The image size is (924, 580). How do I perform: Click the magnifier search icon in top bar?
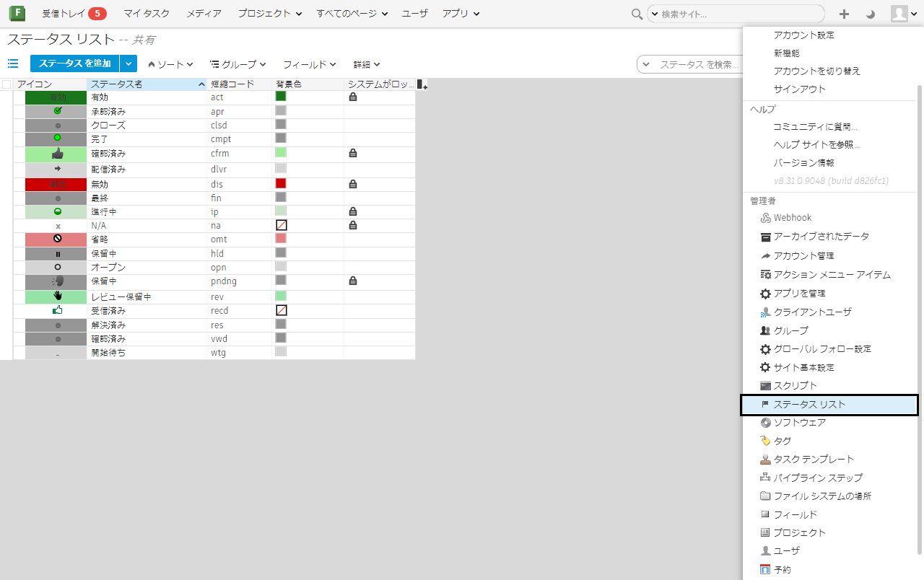[637, 14]
